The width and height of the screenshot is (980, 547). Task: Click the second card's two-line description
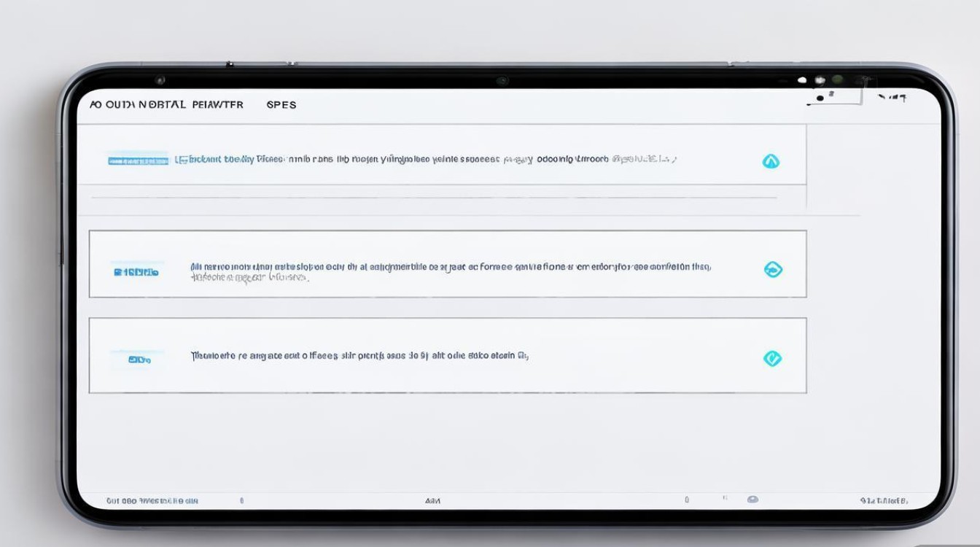pyautogui.click(x=450, y=272)
